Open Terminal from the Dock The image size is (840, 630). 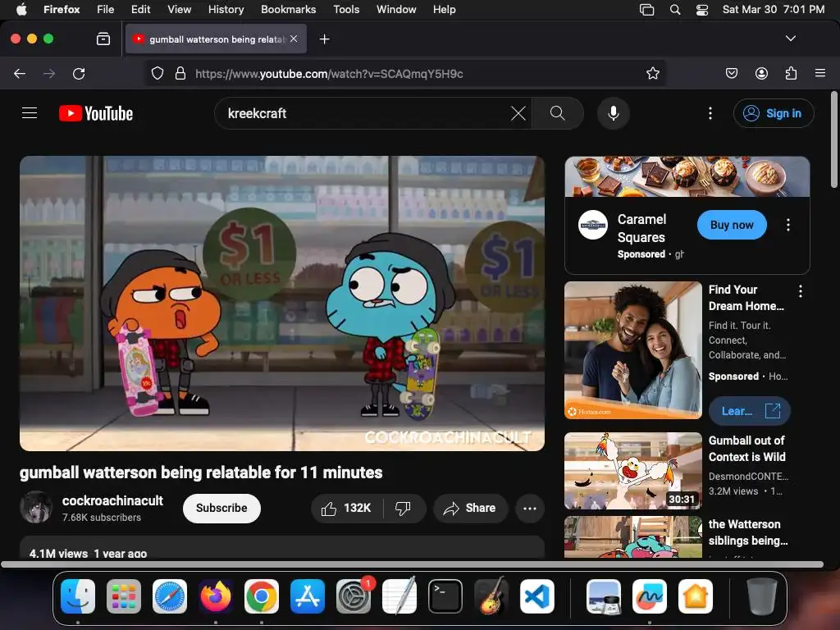tap(445, 596)
